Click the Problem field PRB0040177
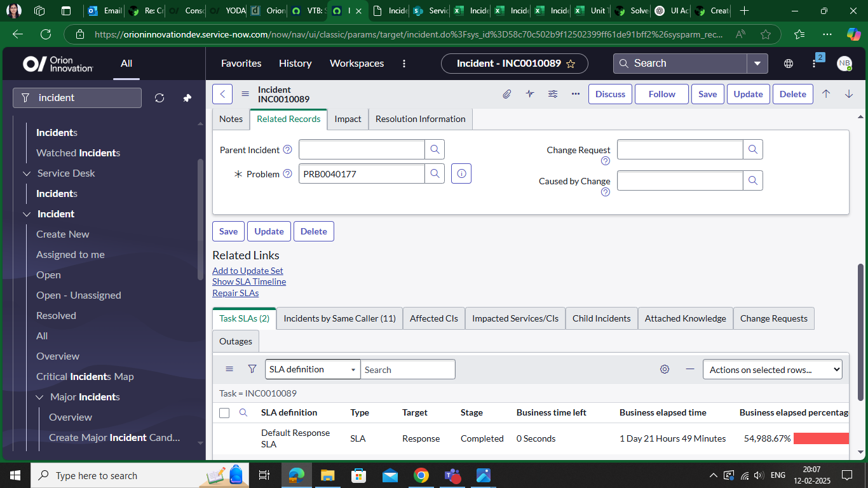The height and width of the screenshot is (488, 868). coord(362,173)
